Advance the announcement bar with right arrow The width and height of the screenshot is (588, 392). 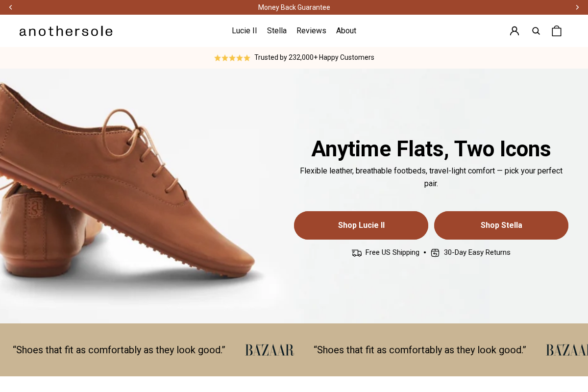pos(577,7)
